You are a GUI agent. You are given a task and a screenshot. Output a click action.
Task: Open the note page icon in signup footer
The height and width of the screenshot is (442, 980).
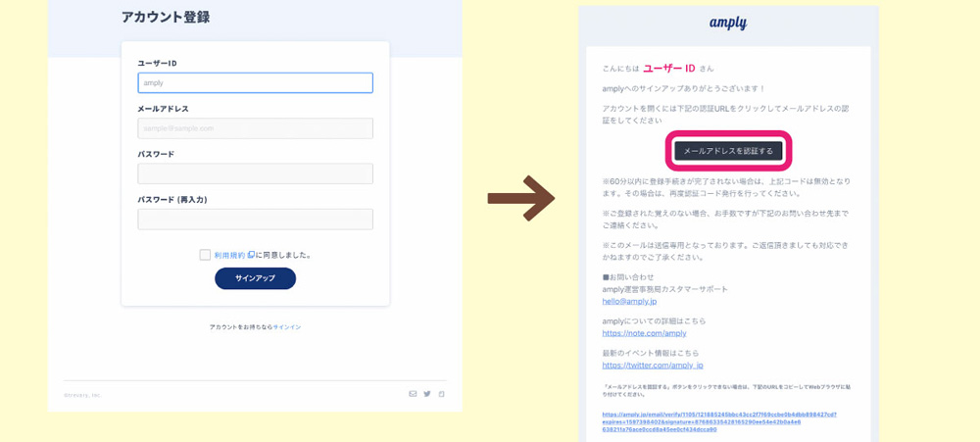[x=442, y=394]
